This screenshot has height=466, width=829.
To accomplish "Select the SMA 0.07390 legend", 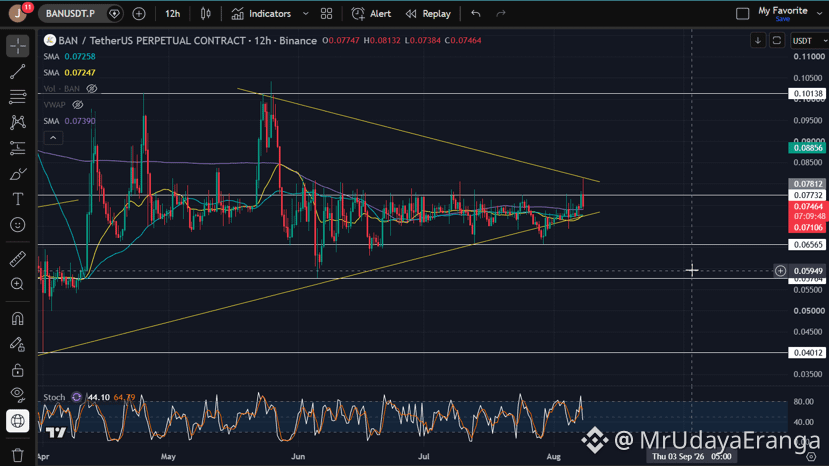I will coord(69,121).
